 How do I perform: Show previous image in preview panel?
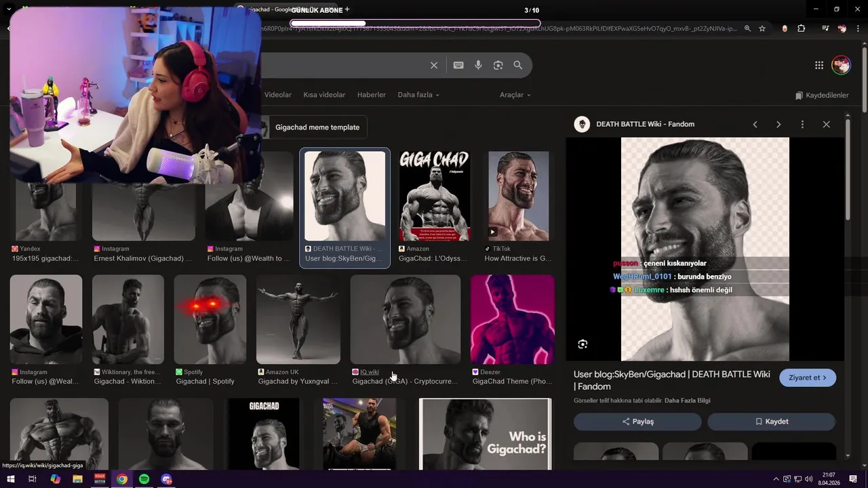(x=755, y=124)
